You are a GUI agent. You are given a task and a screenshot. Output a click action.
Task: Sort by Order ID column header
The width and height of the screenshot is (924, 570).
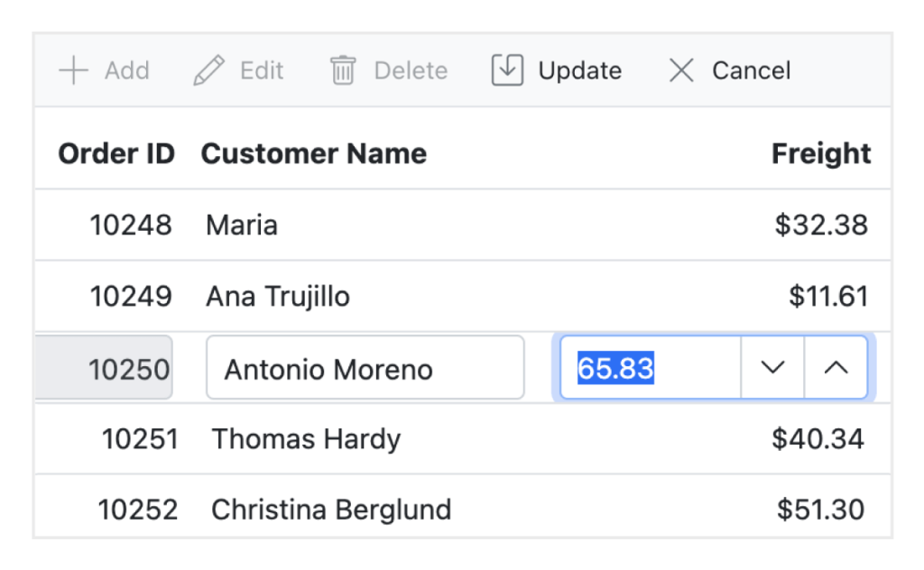point(116,153)
